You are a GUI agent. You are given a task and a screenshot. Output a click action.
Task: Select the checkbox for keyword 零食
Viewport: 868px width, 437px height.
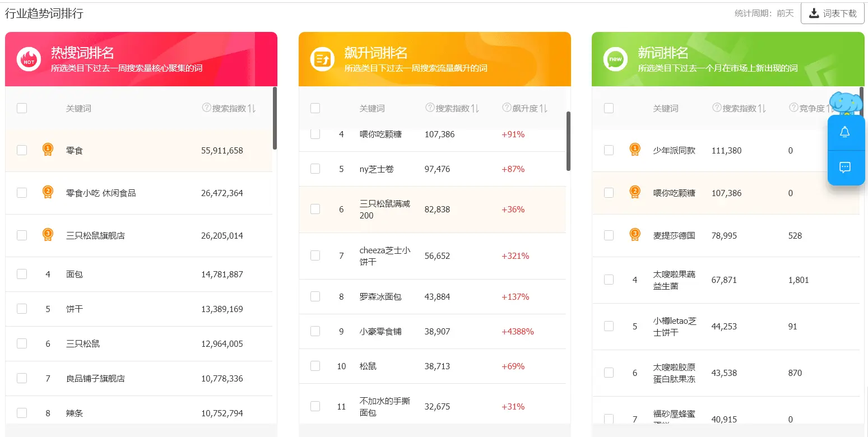(x=22, y=150)
